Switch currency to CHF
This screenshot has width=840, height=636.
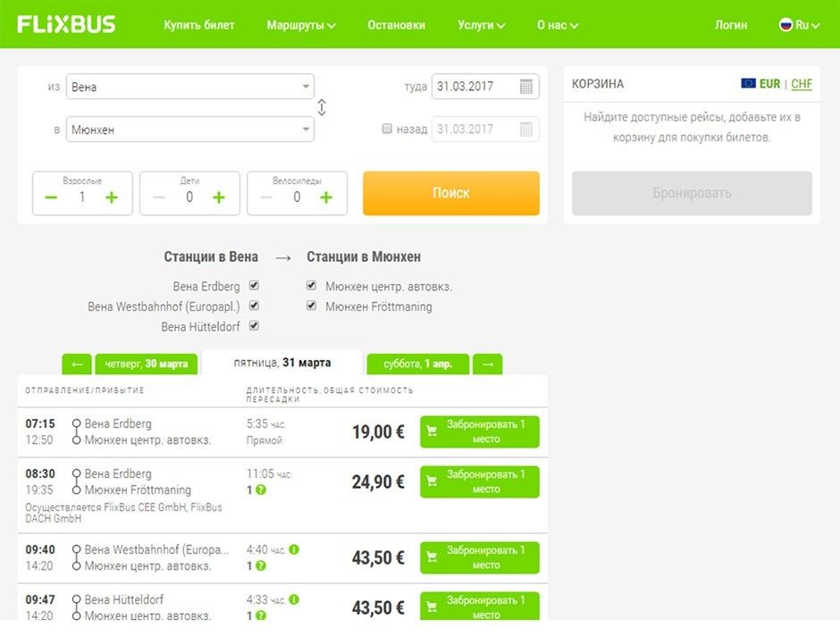click(802, 84)
